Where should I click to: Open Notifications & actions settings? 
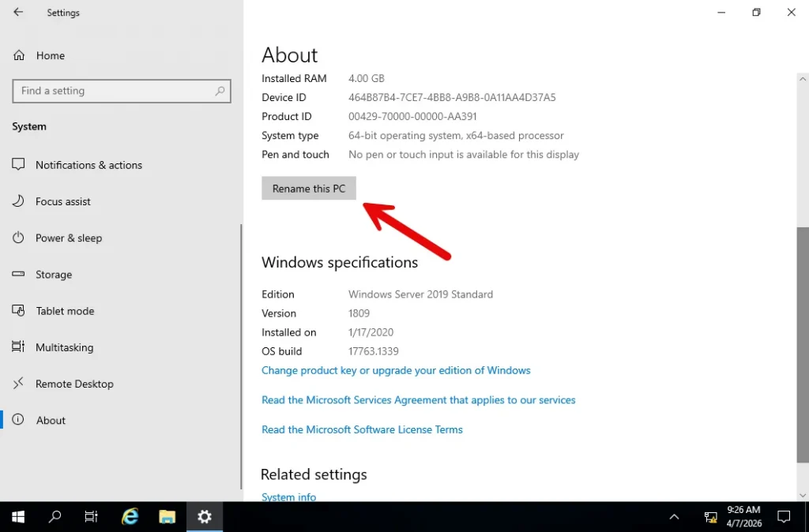pos(88,165)
